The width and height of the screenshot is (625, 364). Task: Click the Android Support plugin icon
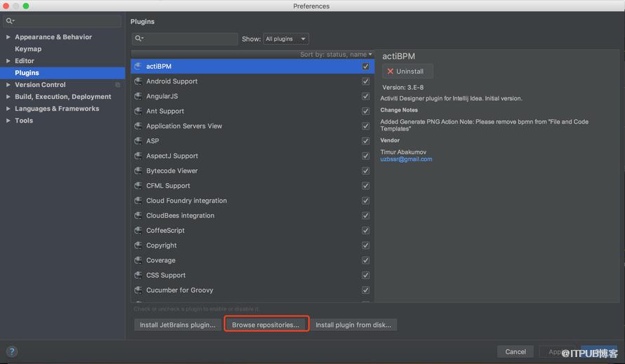coord(138,81)
